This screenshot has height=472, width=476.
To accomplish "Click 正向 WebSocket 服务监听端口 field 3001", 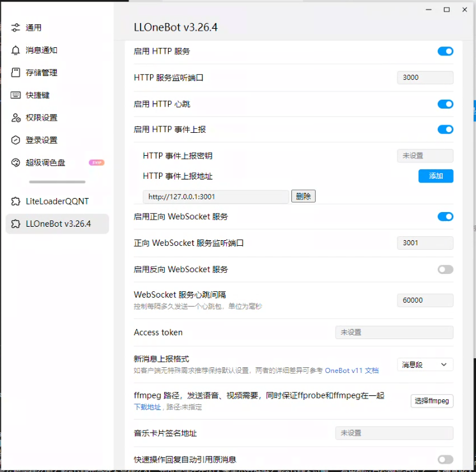I will 425,243.
